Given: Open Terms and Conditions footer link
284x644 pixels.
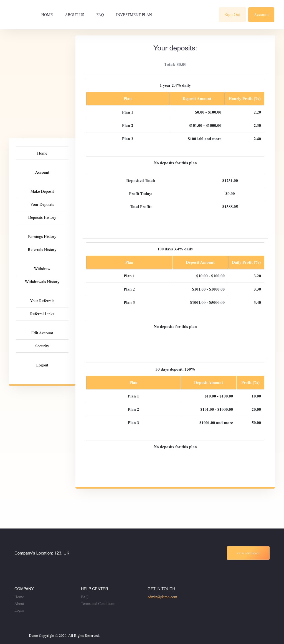Looking at the screenshot, I should pyautogui.click(x=98, y=604).
